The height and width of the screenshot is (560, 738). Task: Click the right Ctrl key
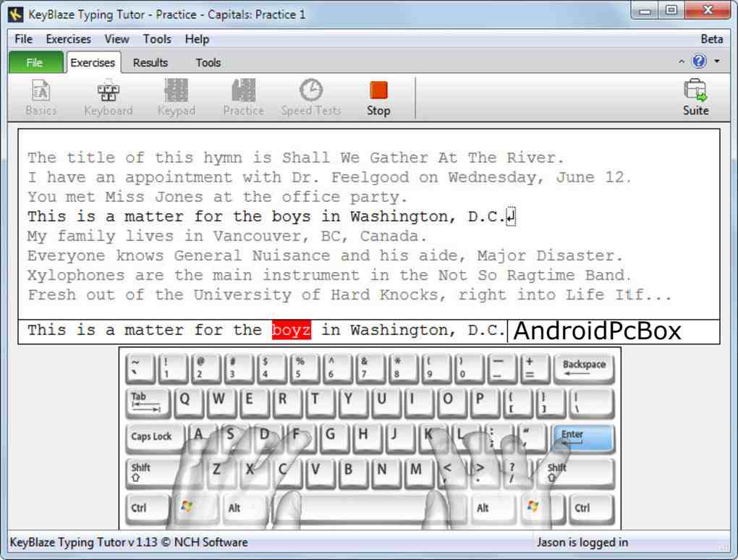(x=592, y=509)
